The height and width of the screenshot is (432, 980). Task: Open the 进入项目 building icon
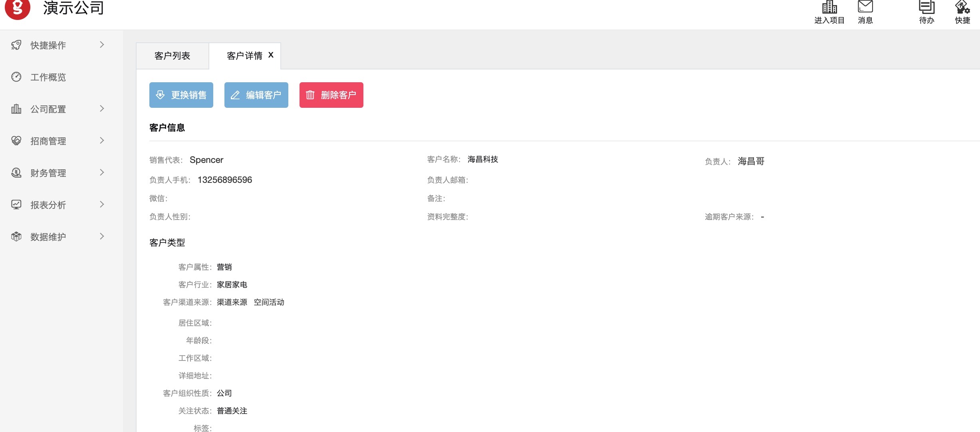tap(829, 7)
